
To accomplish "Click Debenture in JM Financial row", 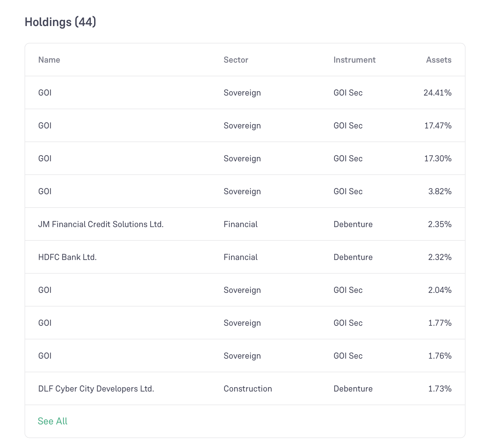I will (x=353, y=224).
